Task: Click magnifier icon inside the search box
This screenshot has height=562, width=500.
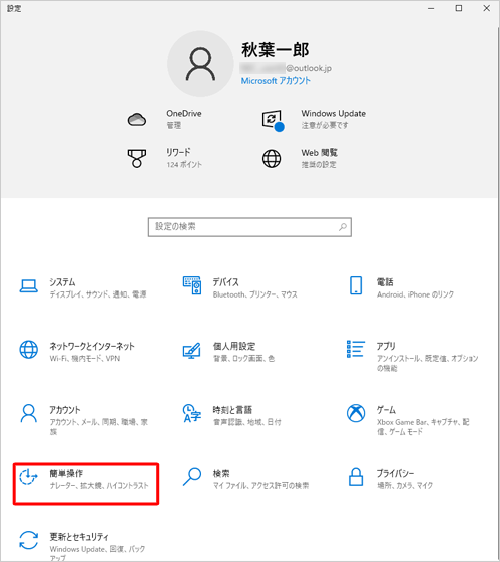Action: coord(343,227)
